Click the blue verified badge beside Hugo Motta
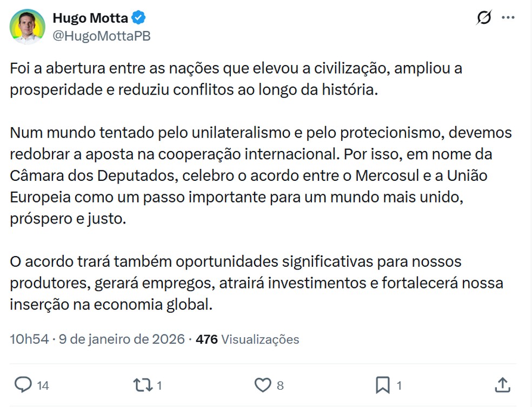Image resolution: width=532 pixels, height=407 pixels. coord(138,17)
